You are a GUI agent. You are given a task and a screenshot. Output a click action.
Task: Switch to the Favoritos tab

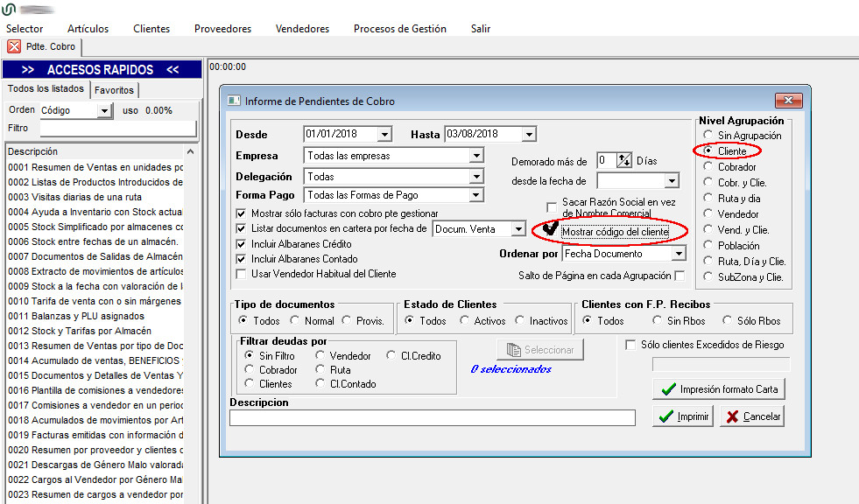click(x=114, y=90)
